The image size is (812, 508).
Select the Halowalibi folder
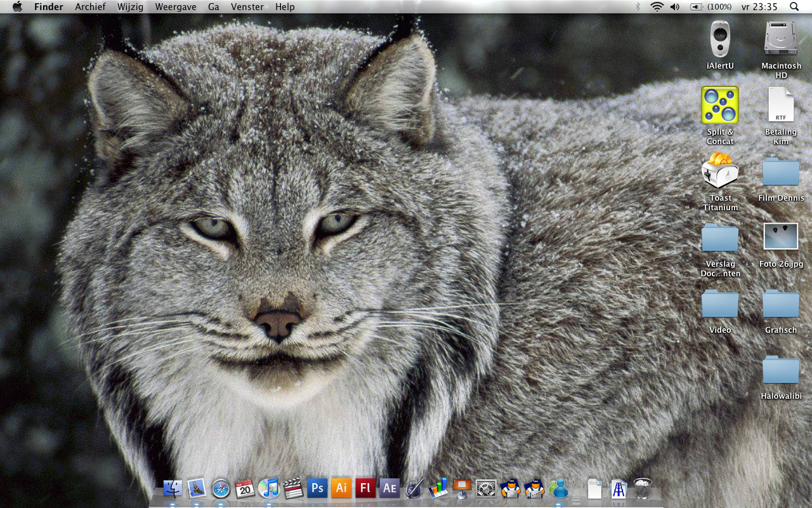point(781,377)
